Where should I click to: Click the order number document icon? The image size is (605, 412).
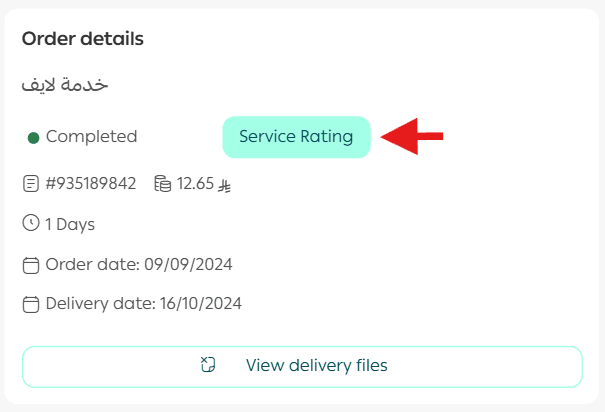tap(31, 184)
